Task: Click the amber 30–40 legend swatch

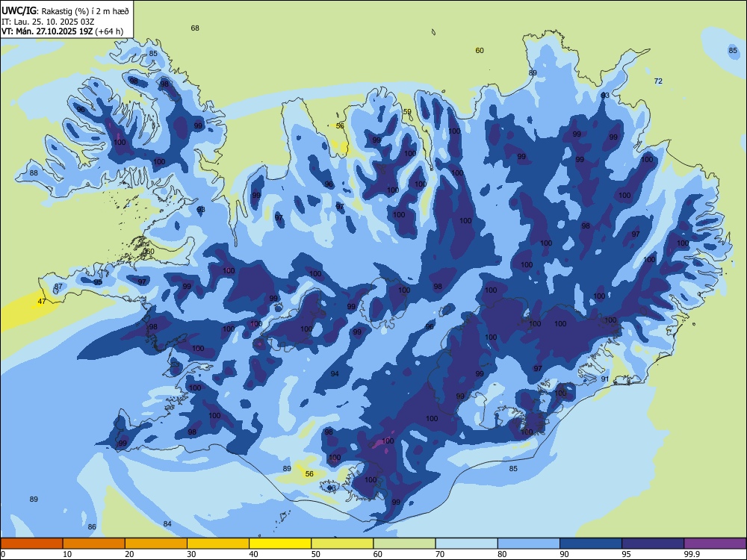Action: [218, 544]
